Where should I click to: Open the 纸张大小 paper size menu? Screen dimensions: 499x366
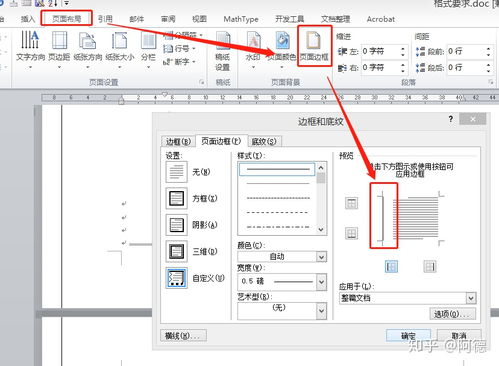pyautogui.click(x=120, y=49)
